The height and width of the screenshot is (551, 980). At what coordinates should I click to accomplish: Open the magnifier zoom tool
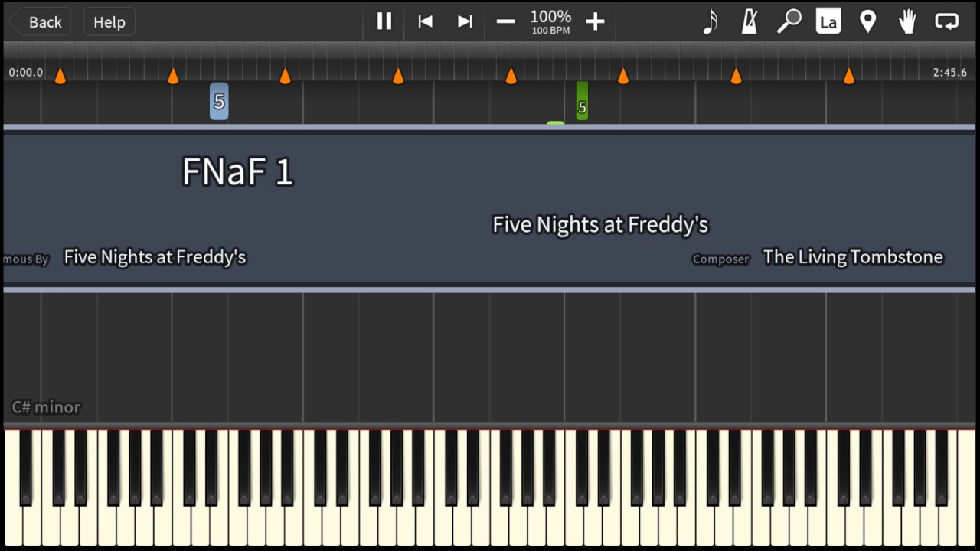[x=789, y=21]
